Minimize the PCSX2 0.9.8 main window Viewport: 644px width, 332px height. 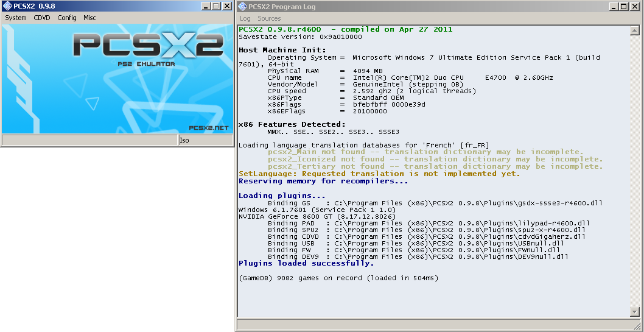206,6
